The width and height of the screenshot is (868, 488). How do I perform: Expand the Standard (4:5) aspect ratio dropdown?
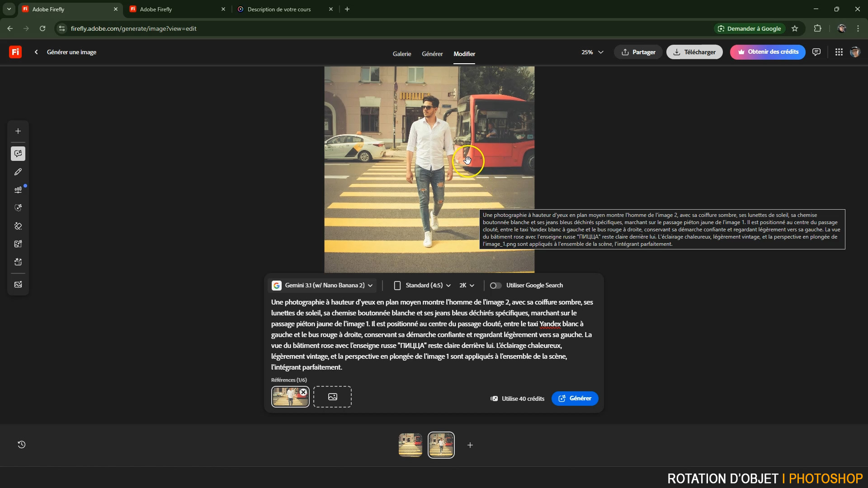coord(422,286)
